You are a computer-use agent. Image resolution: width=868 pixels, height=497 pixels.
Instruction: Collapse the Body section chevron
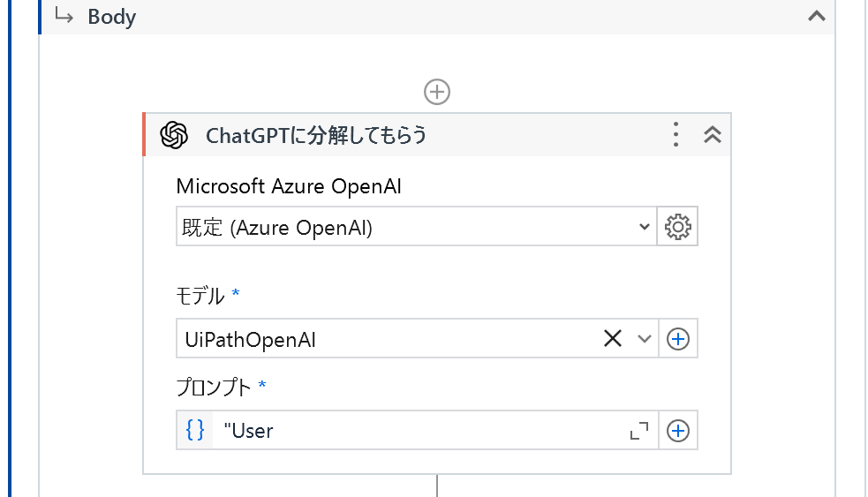(817, 16)
